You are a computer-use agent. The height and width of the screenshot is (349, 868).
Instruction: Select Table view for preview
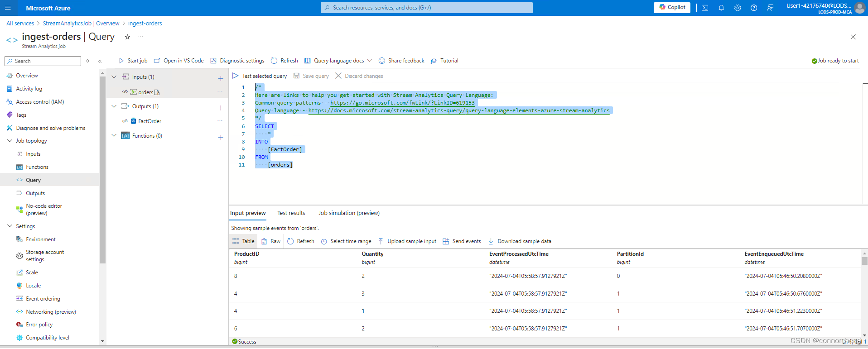coord(244,241)
